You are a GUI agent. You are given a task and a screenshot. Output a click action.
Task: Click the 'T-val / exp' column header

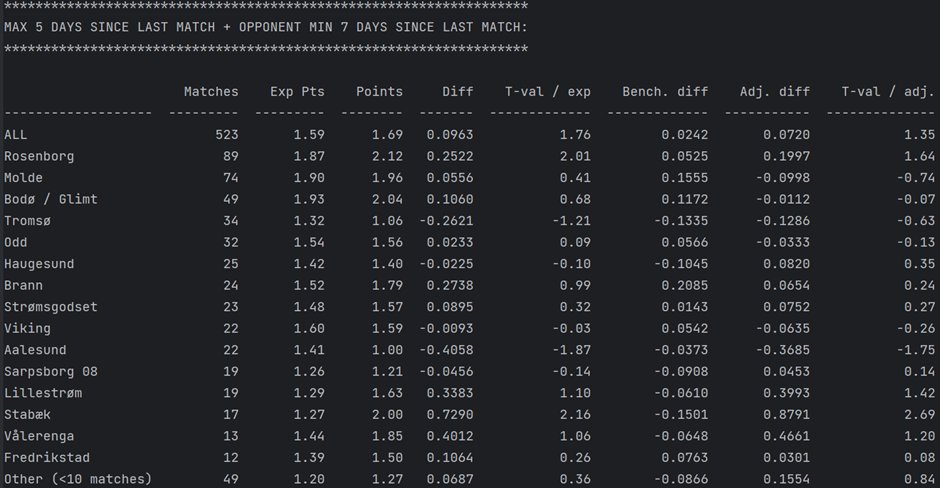(547, 92)
